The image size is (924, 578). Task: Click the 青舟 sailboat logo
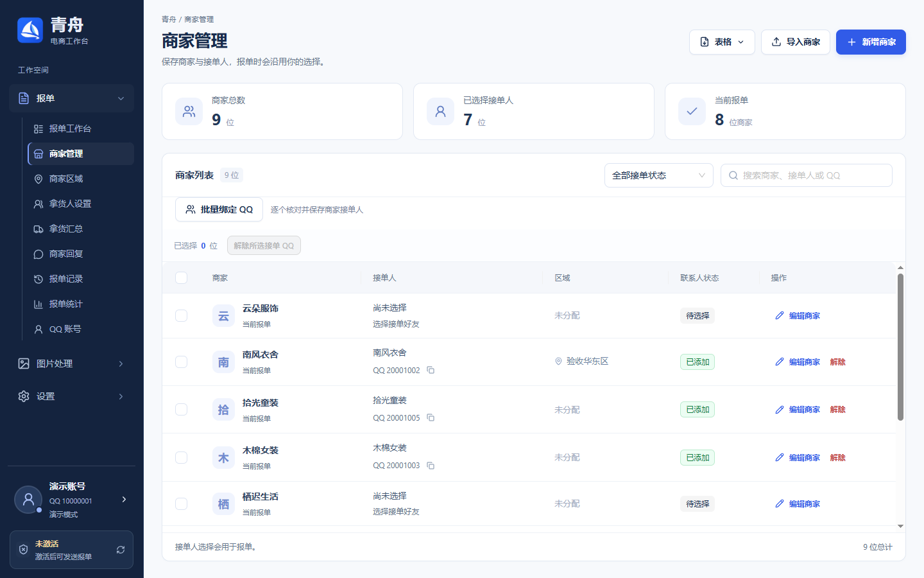tap(30, 30)
